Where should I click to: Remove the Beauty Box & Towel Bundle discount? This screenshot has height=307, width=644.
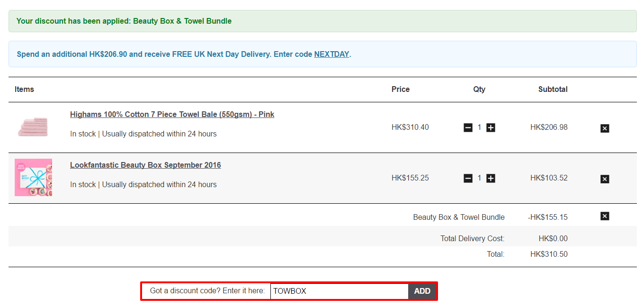[x=605, y=216]
